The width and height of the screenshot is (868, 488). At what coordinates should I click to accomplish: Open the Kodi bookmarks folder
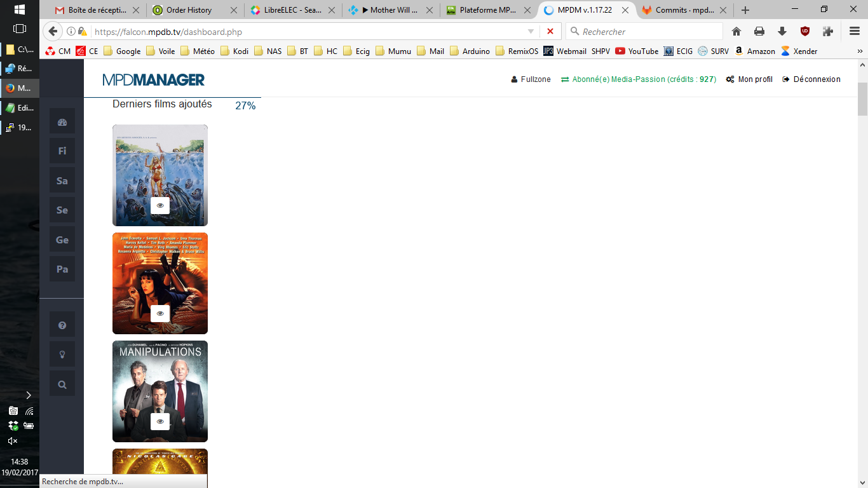click(234, 51)
